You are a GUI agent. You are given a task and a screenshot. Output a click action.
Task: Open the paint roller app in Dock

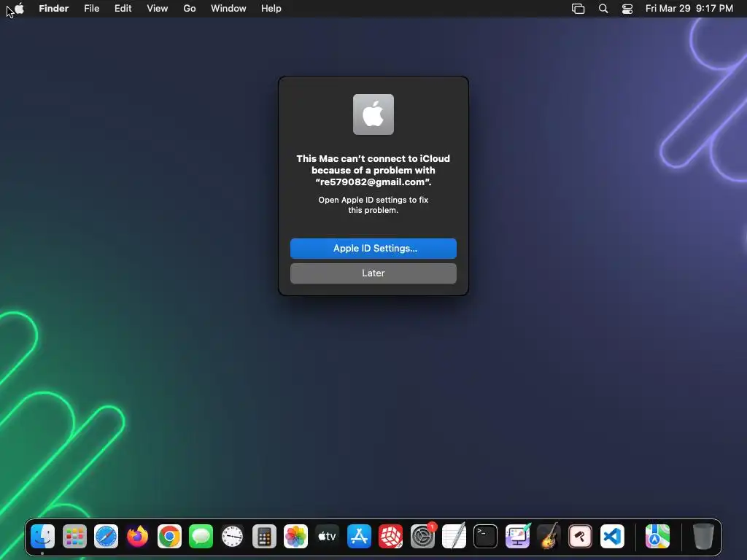click(580, 537)
